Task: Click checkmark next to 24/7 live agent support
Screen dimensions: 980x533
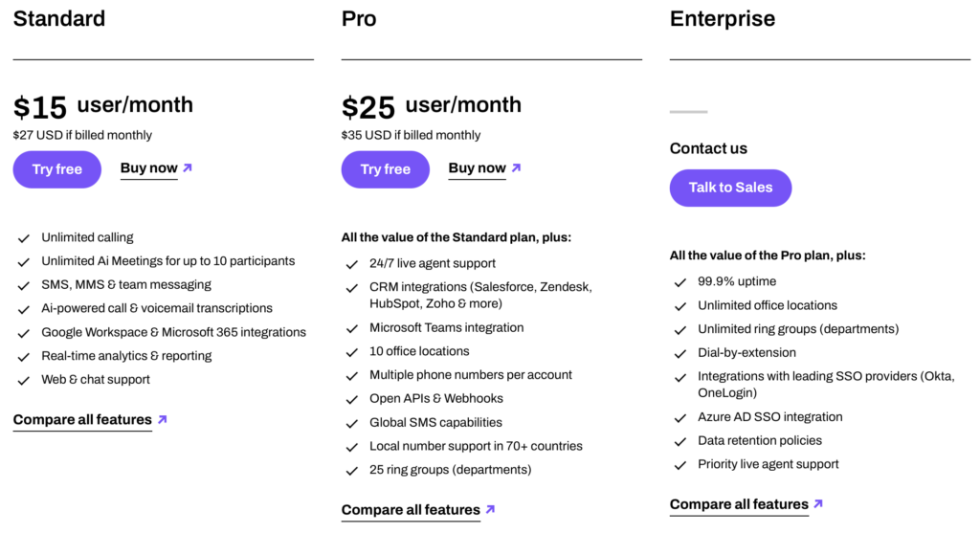Action: tap(352, 264)
